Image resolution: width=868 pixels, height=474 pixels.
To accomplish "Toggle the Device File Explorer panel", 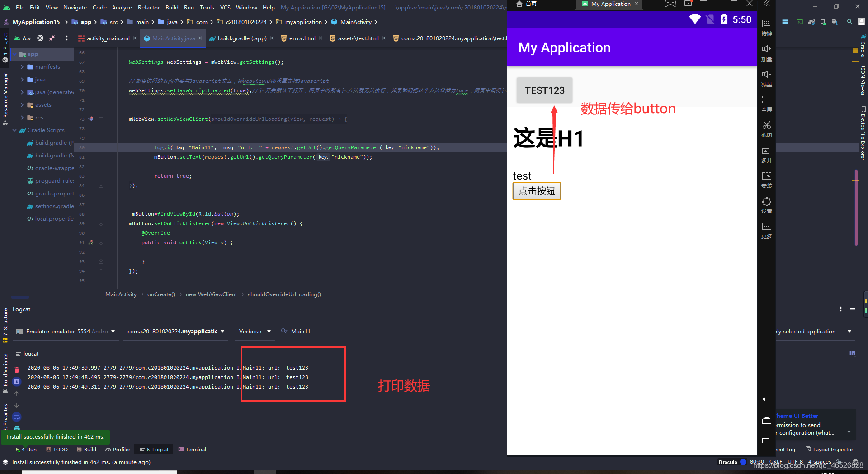I will click(x=863, y=133).
